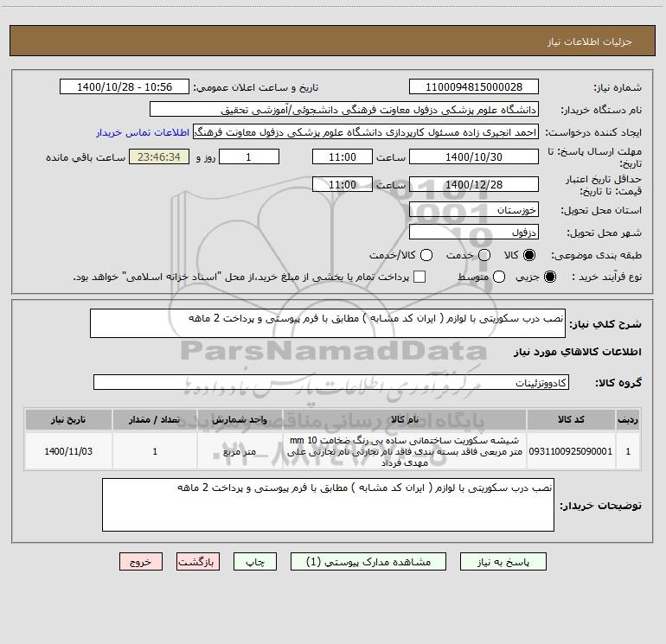Click the چاپ print button
Viewport: 666px width, 644px height.
tap(255, 562)
